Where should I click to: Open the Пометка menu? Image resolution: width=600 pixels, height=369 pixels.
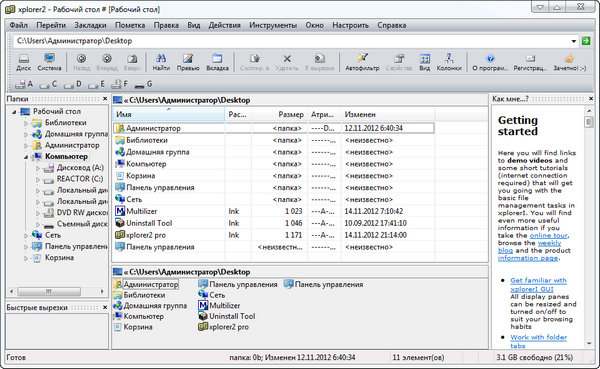130,25
